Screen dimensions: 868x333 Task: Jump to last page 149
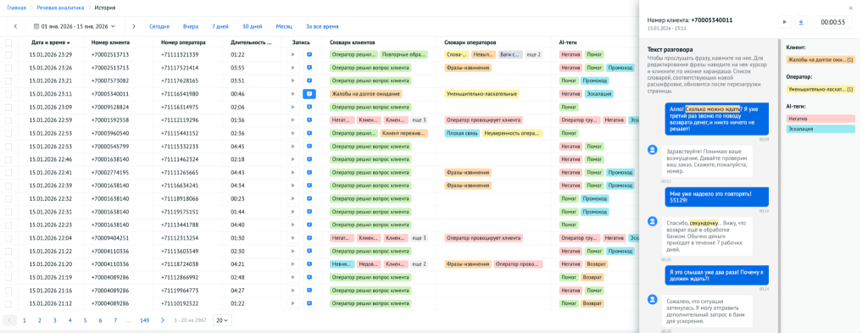pos(144,320)
